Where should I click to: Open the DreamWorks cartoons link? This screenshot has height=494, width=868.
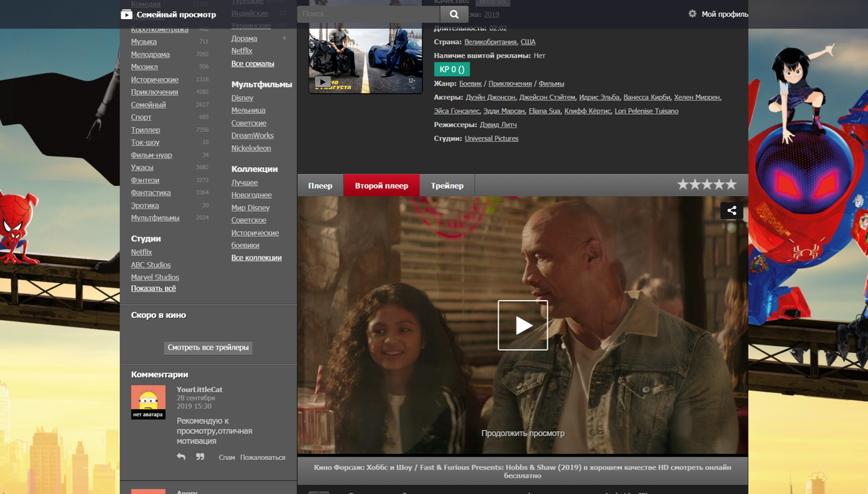252,135
